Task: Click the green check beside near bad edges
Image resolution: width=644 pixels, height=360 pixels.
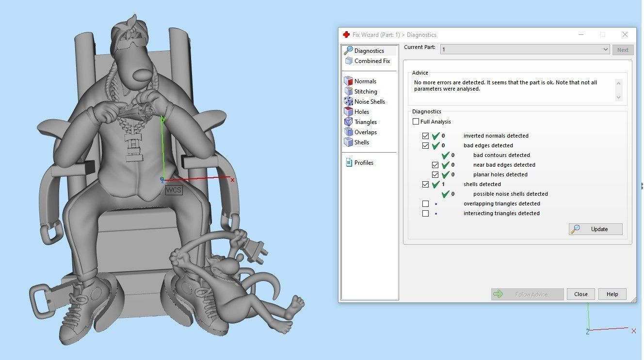Action: click(x=446, y=165)
